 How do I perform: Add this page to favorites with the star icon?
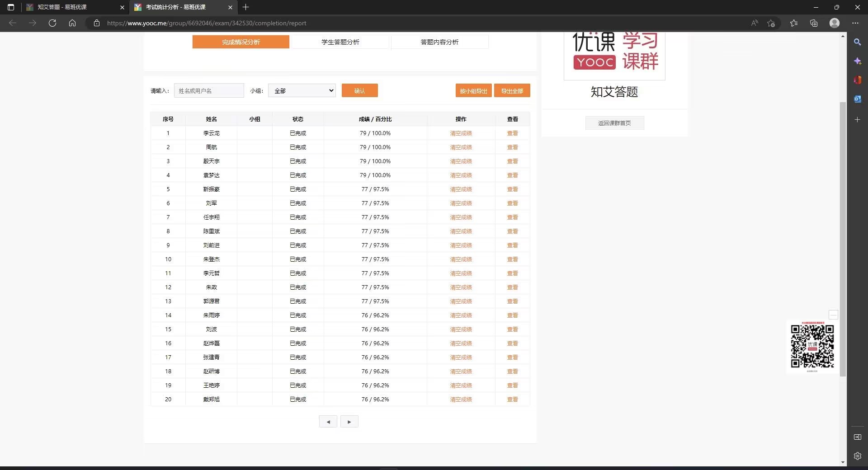(x=771, y=23)
